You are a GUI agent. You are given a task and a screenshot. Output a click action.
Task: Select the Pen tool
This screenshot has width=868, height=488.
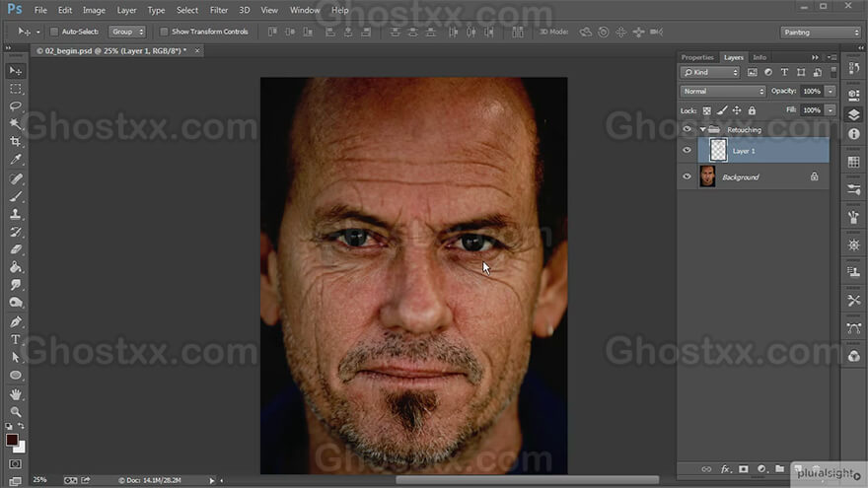(x=16, y=322)
